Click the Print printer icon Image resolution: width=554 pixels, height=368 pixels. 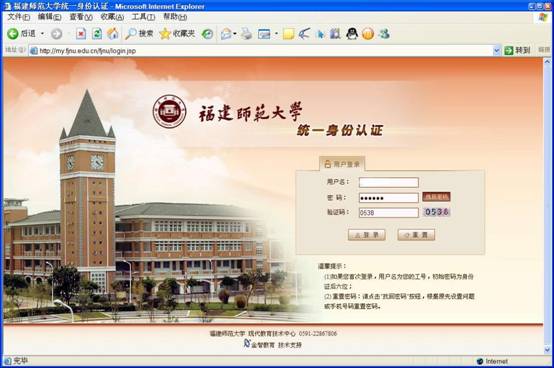tap(247, 34)
